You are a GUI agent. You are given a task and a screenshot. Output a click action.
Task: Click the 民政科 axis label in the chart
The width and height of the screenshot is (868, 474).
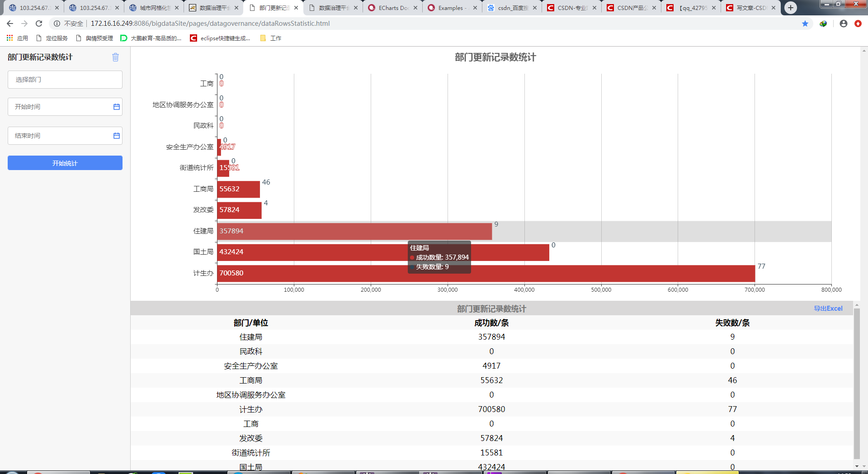(203, 126)
